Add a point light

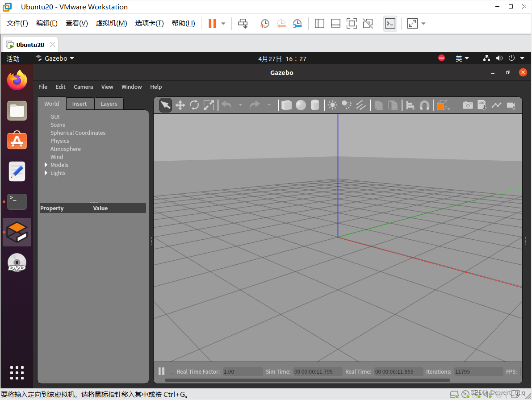(332, 105)
